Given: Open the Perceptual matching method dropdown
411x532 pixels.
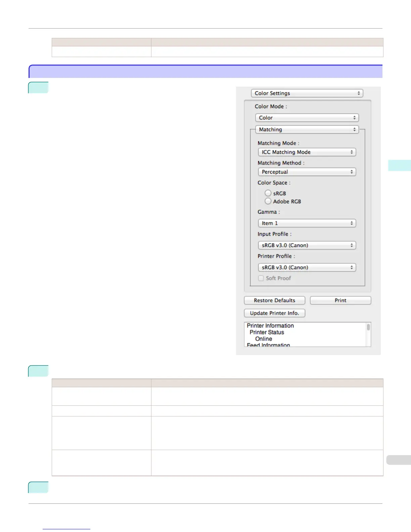Looking at the screenshot, I should pos(307,172).
